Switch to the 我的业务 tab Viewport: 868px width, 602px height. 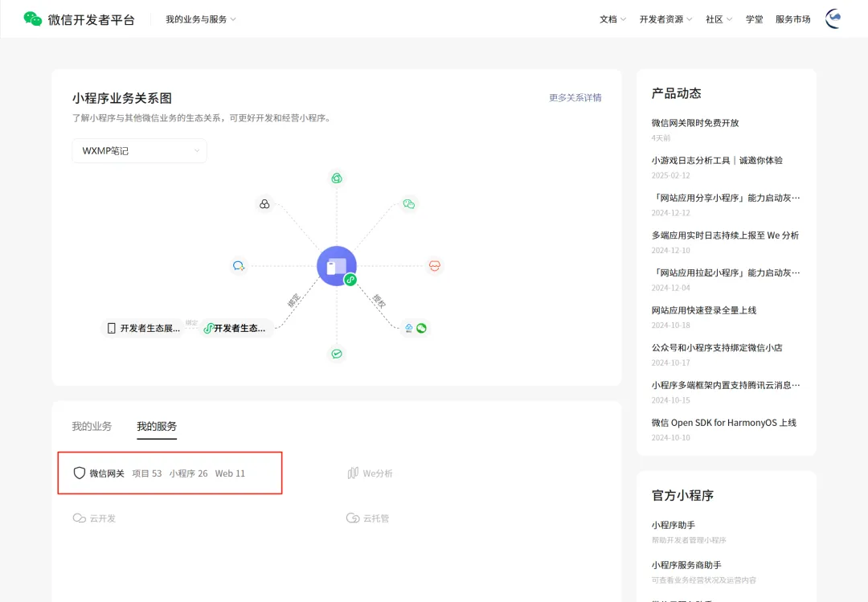click(92, 426)
